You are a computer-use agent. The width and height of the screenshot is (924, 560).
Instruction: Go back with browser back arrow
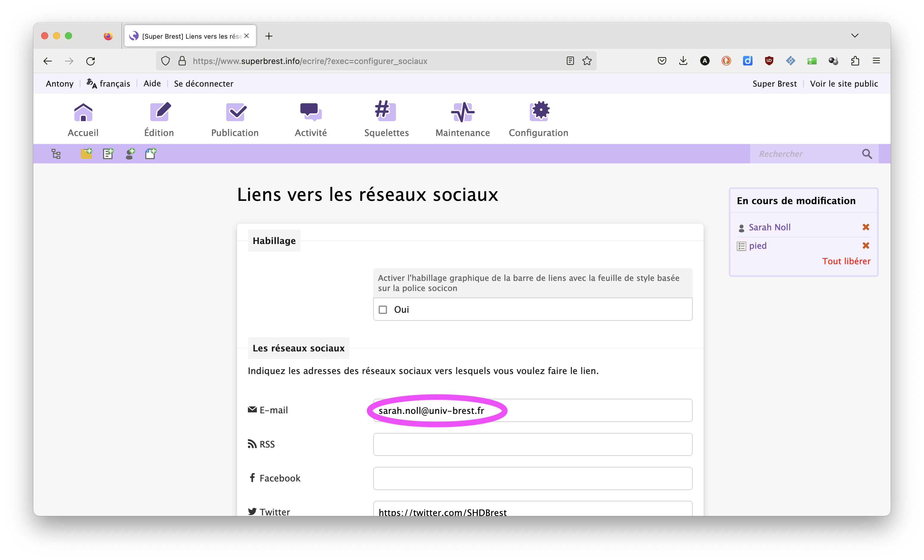[47, 61]
